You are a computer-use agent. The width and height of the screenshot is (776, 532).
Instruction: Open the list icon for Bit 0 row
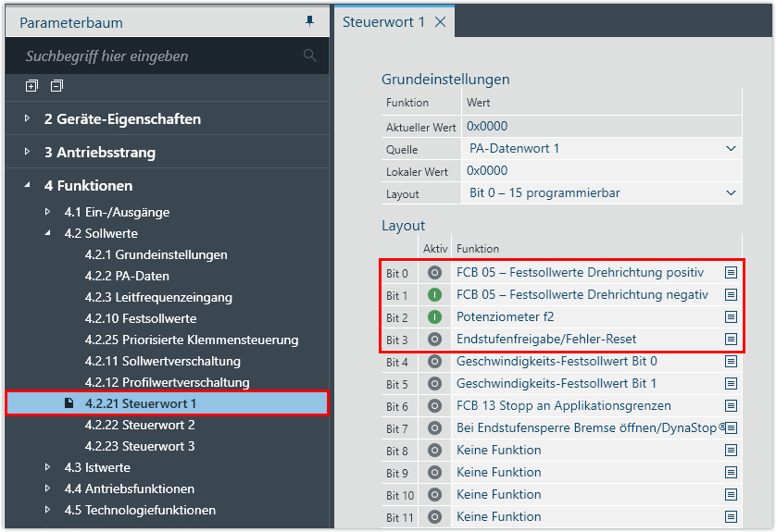pos(731,273)
